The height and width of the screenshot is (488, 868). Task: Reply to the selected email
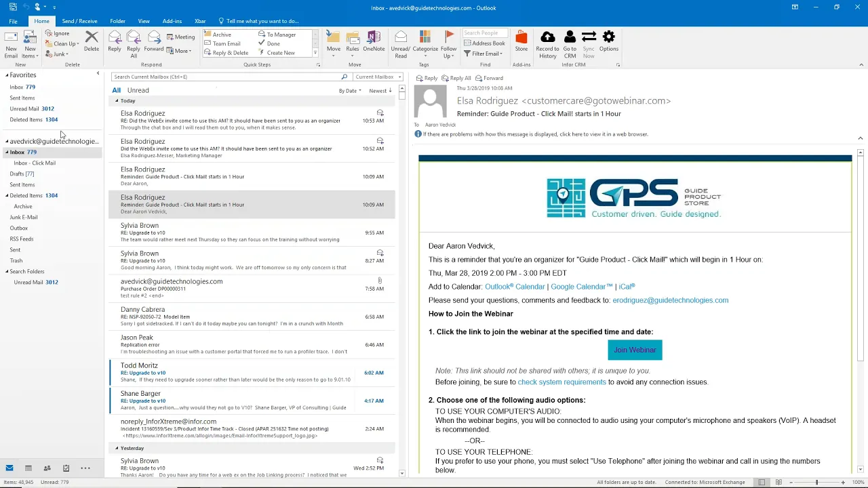[115, 42]
